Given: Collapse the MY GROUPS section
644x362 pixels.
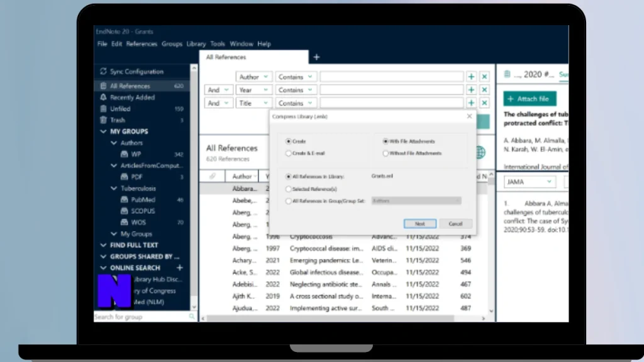Looking at the screenshot, I should point(103,131).
